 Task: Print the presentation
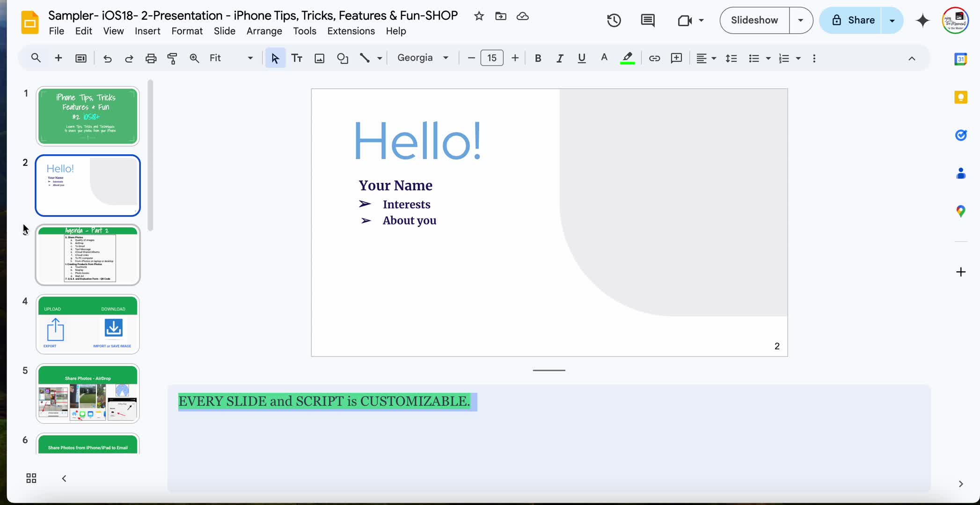pos(151,58)
